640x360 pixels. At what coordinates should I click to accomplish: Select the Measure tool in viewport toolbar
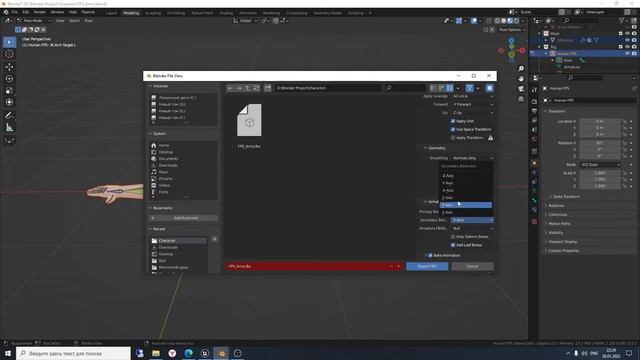point(9,128)
